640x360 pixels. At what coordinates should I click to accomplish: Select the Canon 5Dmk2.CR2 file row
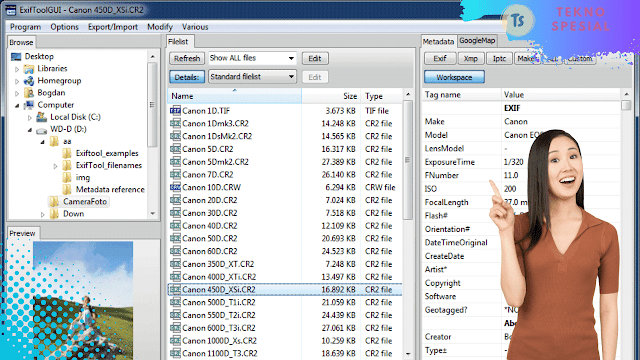tap(284, 162)
